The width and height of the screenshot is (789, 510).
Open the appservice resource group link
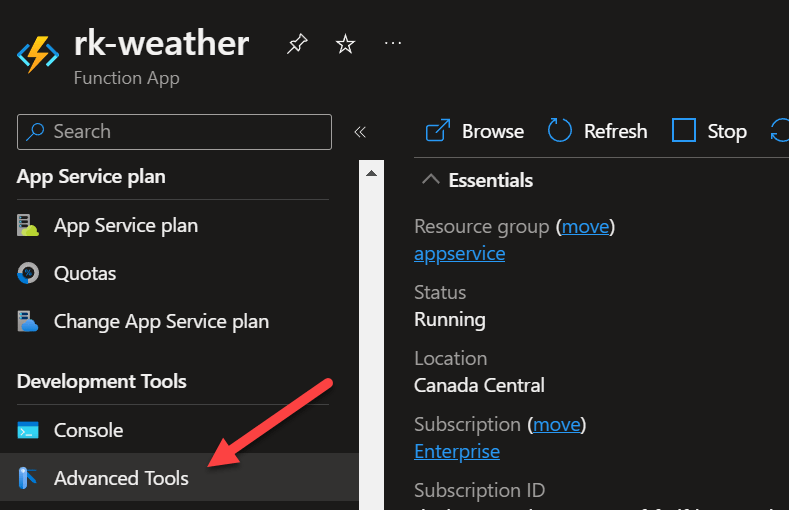pos(459,253)
